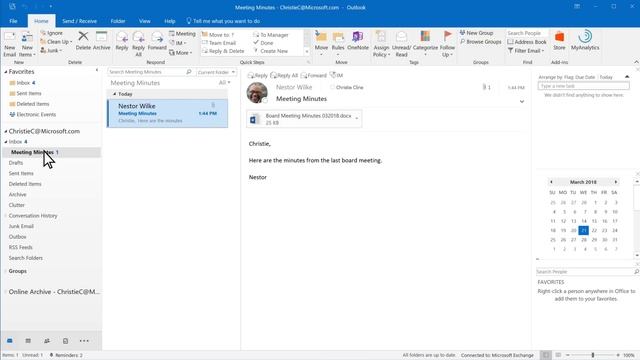Click Reply in the ribbon
The height and width of the screenshot is (360, 640).
click(122, 41)
